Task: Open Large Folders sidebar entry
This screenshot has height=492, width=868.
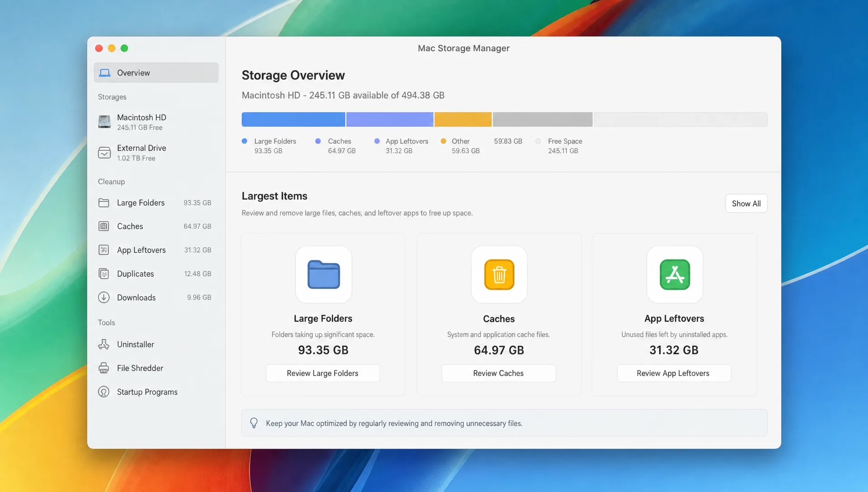Action: point(156,203)
